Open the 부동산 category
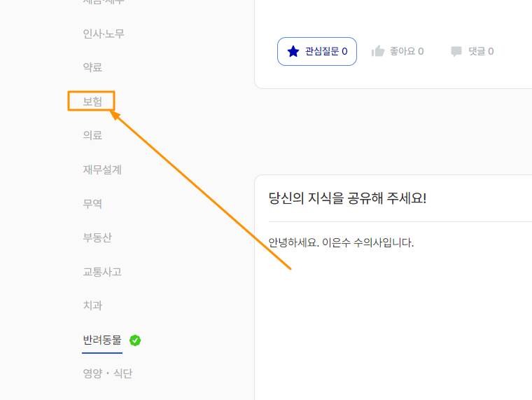532x400 pixels. coord(97,237)
